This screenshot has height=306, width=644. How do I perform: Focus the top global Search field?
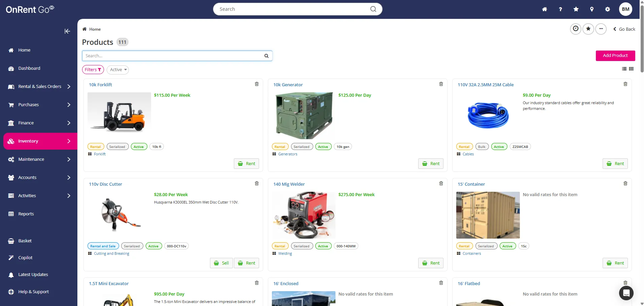pyautogui.click(x=297, y=9)
